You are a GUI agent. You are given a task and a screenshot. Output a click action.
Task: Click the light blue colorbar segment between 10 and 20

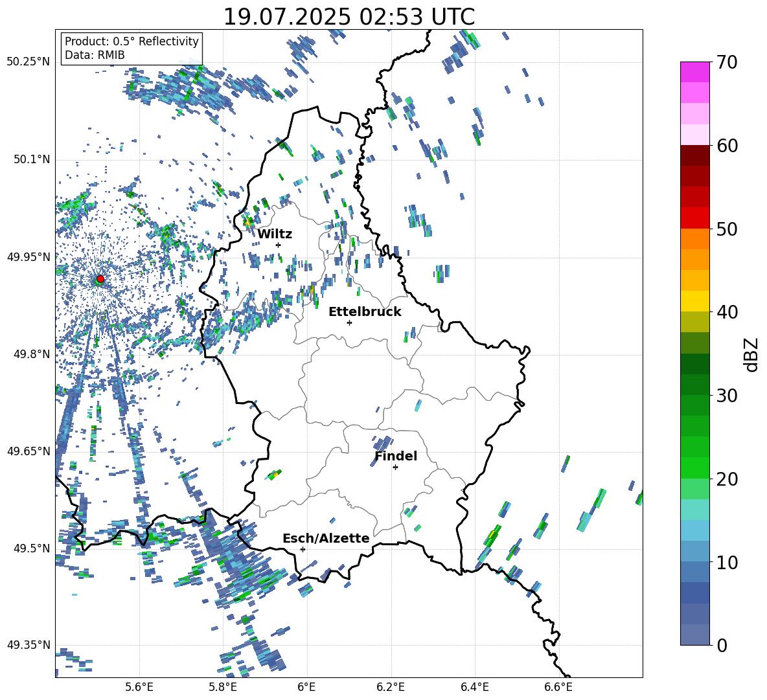[695, 531]
